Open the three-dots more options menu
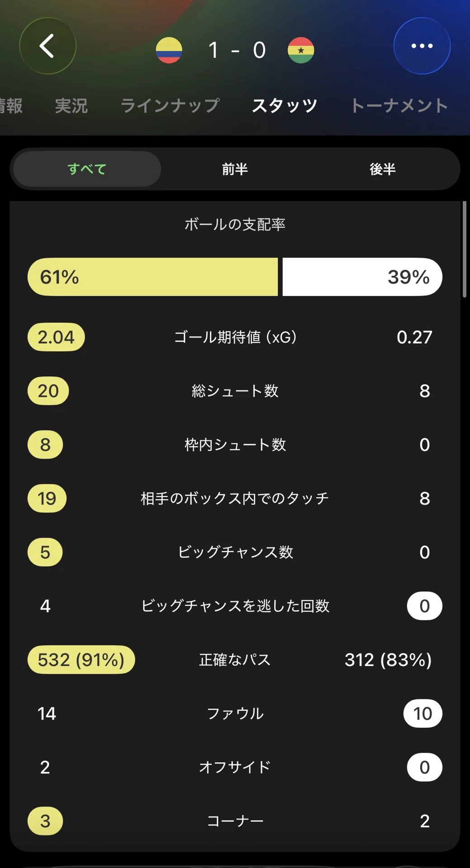 [422, 46]
